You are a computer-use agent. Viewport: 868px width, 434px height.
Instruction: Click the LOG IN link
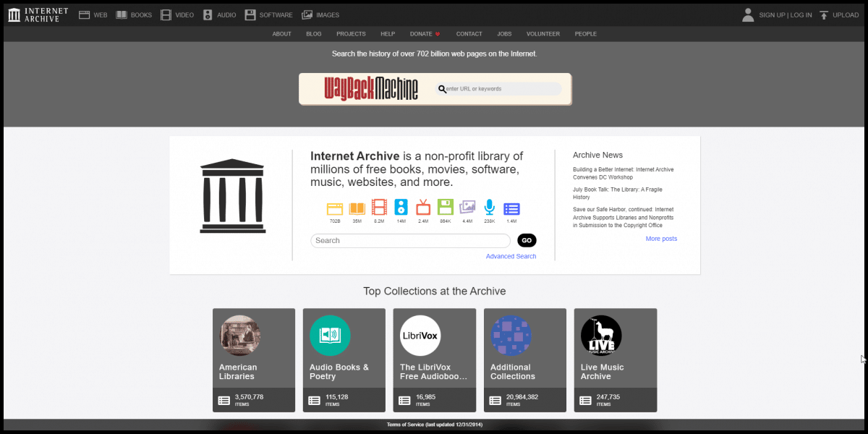[x=801, y=15]
